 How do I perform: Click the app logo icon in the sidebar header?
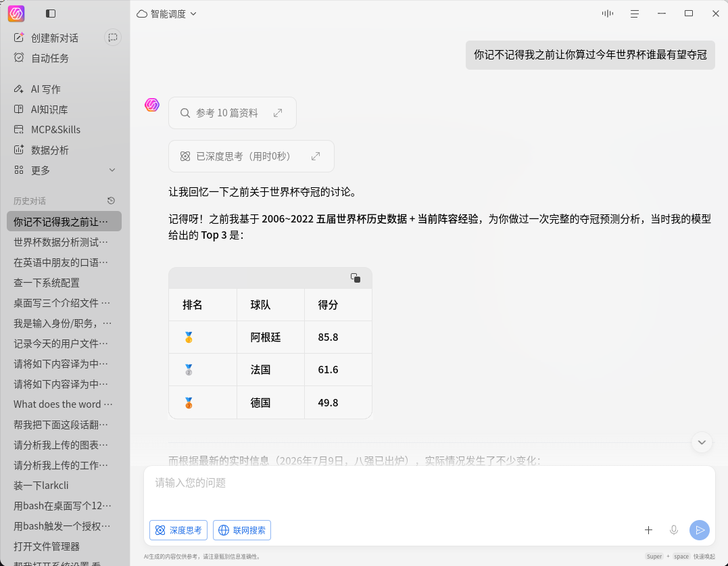click(x=16, y=14)
